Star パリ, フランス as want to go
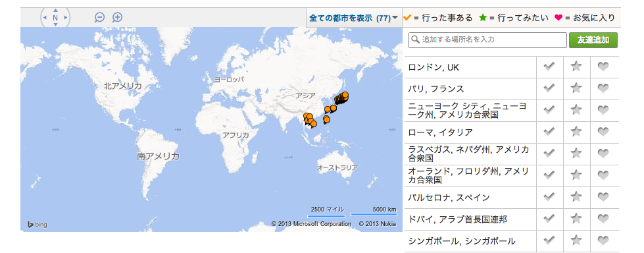 [576, 88]
